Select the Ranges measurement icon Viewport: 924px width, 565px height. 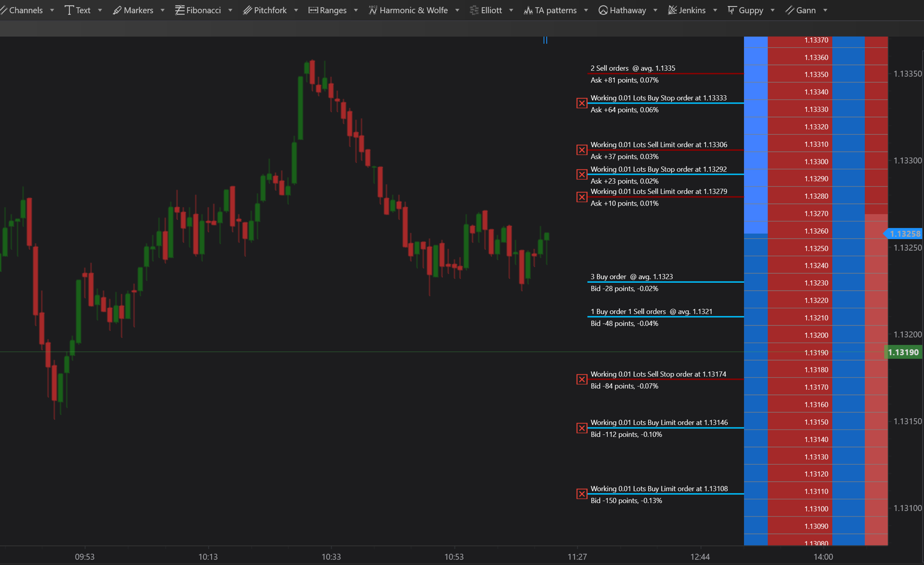[313, 10]
